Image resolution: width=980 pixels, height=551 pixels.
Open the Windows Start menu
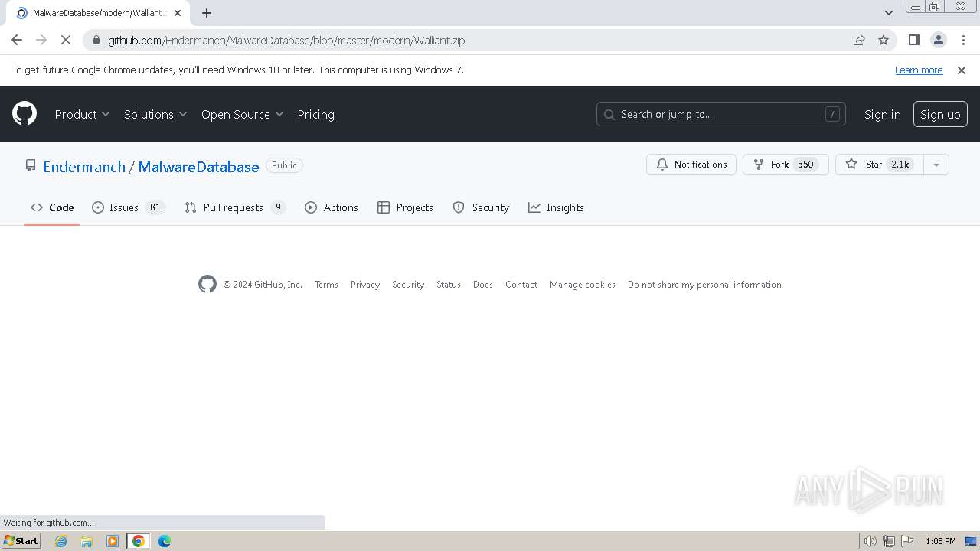pyautogui.click(x=21, y=541)
